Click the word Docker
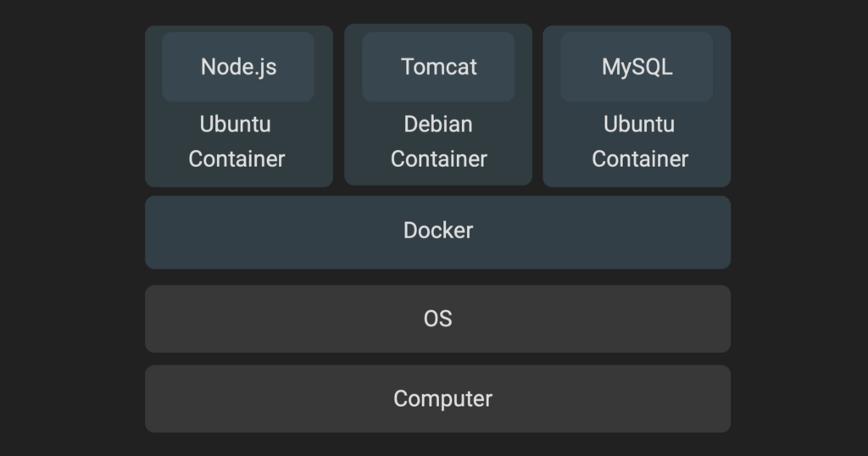The height and width of the screenshot is (456, 868). (438, 231)
